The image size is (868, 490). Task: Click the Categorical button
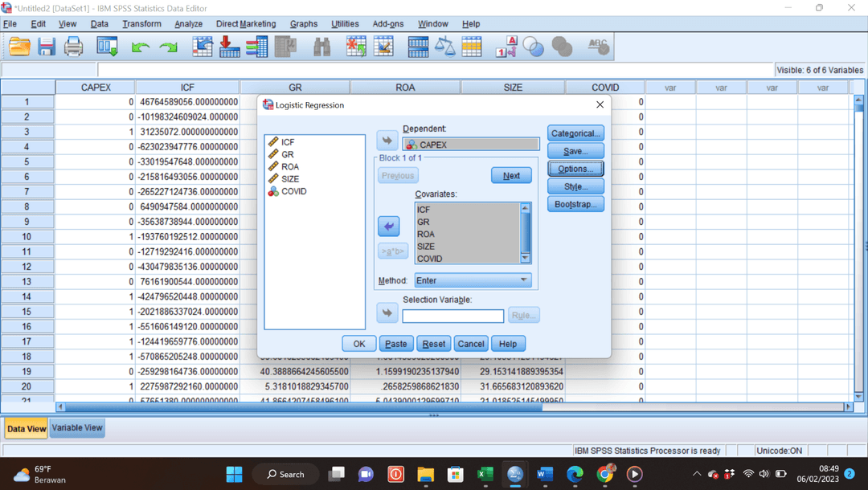pos(575,133)
